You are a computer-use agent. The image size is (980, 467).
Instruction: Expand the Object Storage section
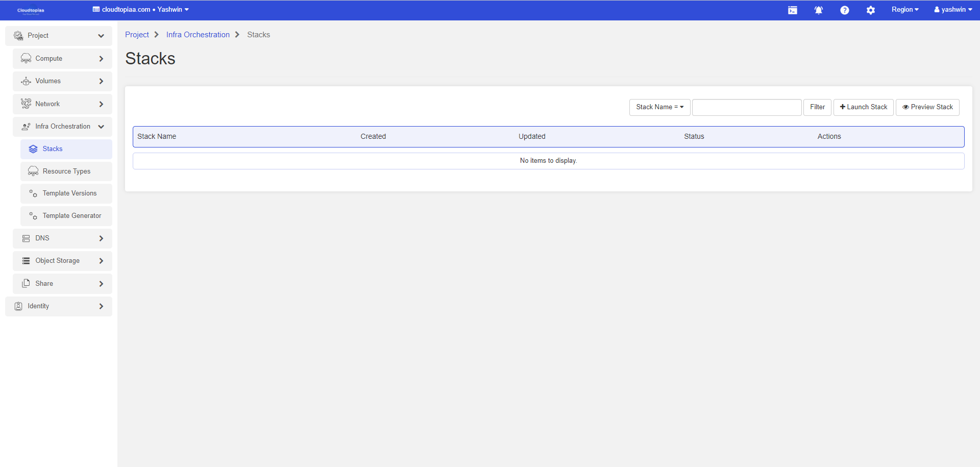62,261
